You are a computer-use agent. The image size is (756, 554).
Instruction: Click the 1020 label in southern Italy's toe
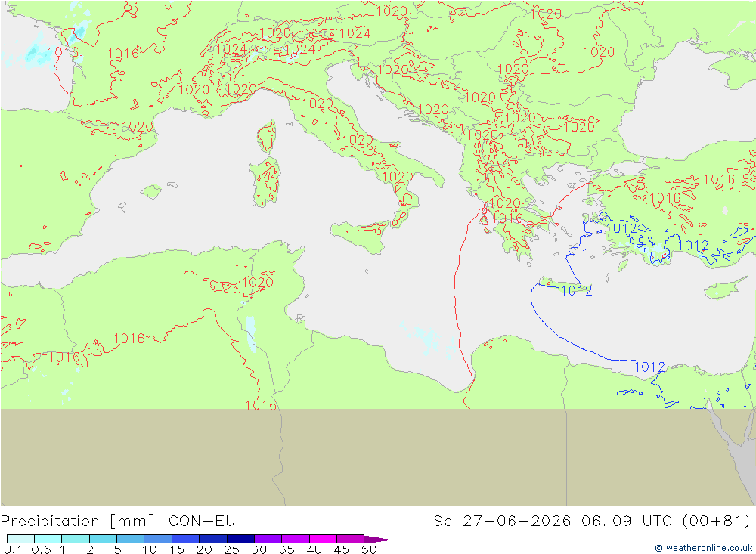click(x=398, y=177)
